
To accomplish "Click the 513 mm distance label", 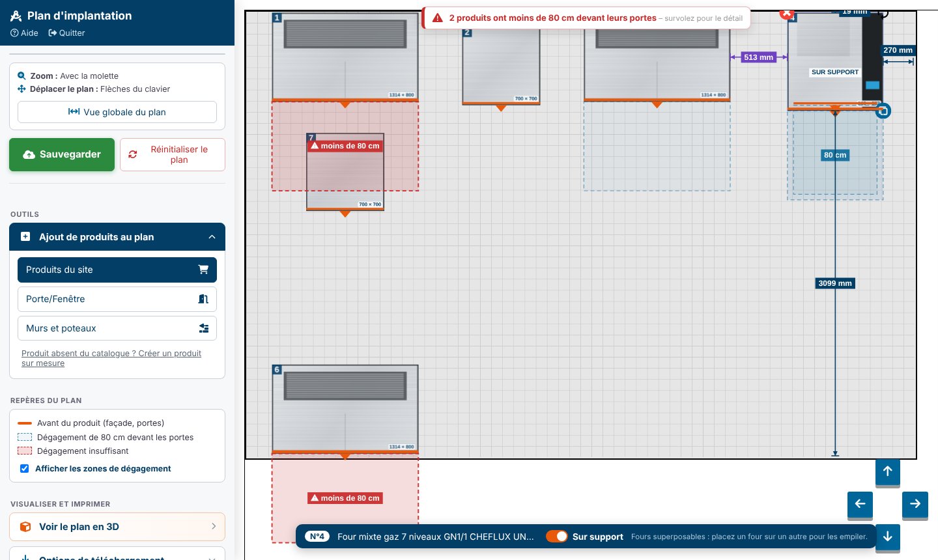I will point(759,57).
